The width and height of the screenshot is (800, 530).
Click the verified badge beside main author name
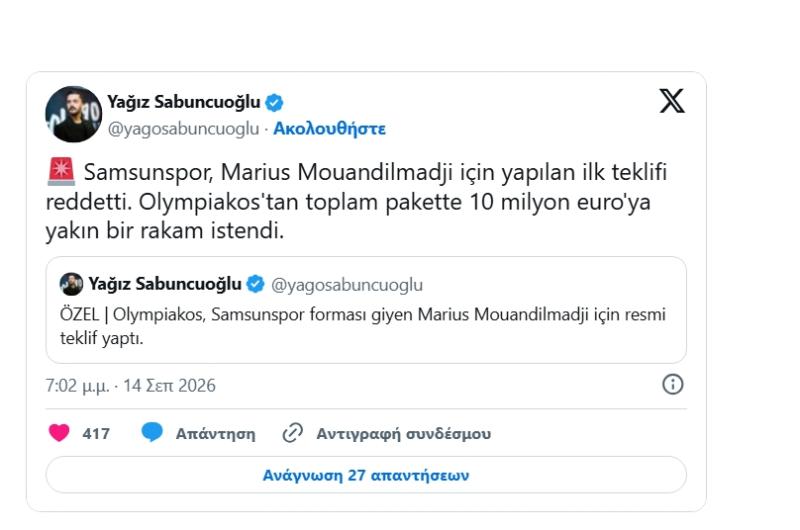[x=274, y=103]
